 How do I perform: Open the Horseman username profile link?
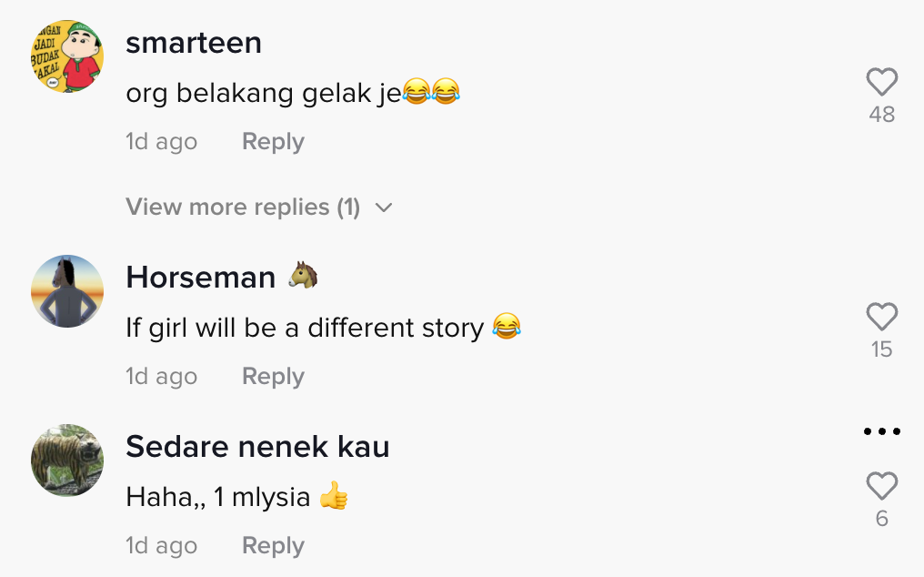[201, 277]
